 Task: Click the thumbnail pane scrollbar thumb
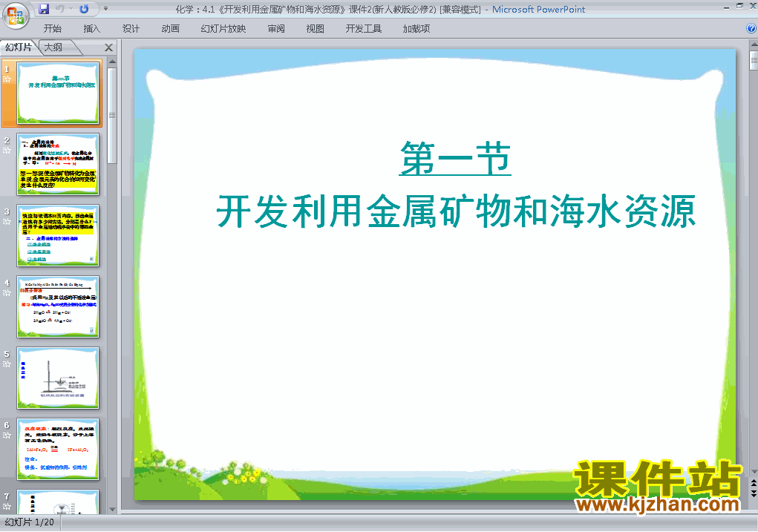112,116
